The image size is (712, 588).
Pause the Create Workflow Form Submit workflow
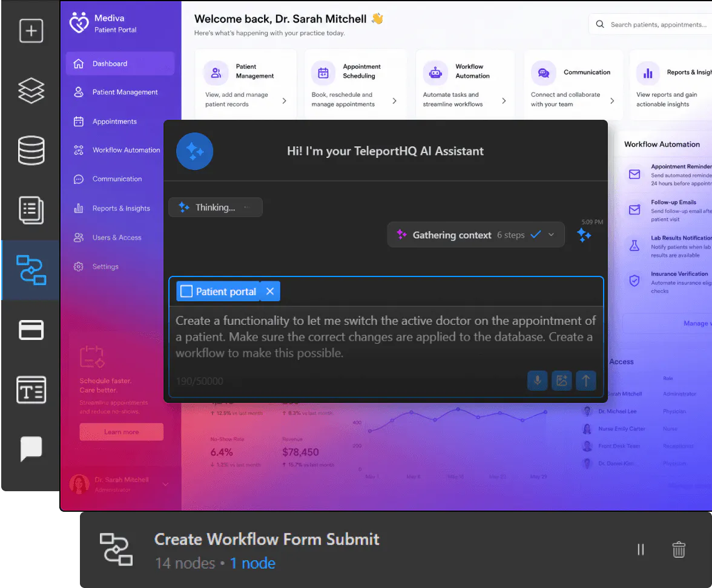(x=641, y=549)
